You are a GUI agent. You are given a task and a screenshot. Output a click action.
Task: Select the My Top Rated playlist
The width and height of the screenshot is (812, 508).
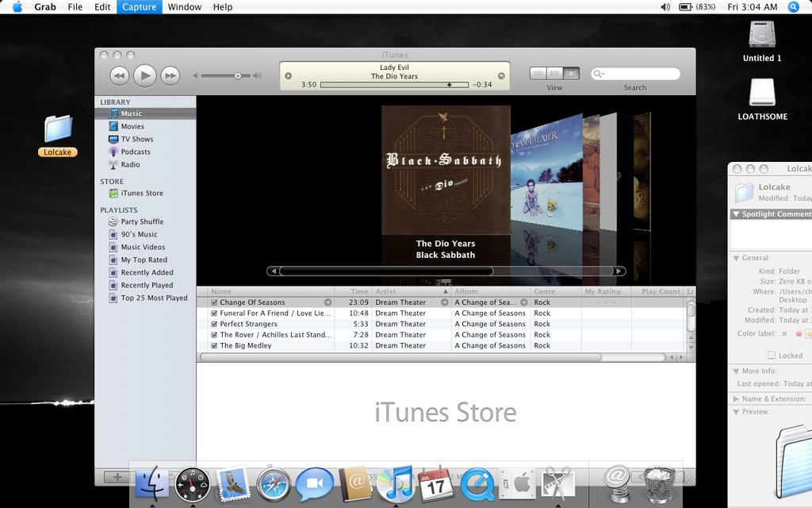coord(145,260)
